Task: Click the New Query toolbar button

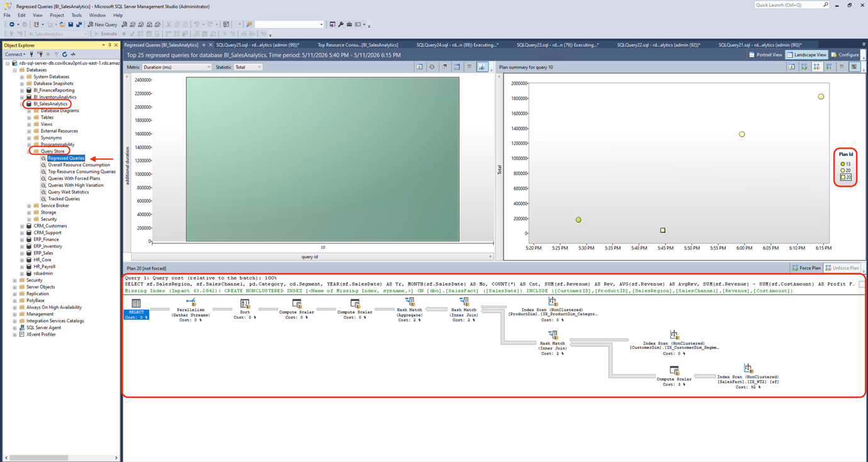Action: pyautogui.click(x=102, y=25)
